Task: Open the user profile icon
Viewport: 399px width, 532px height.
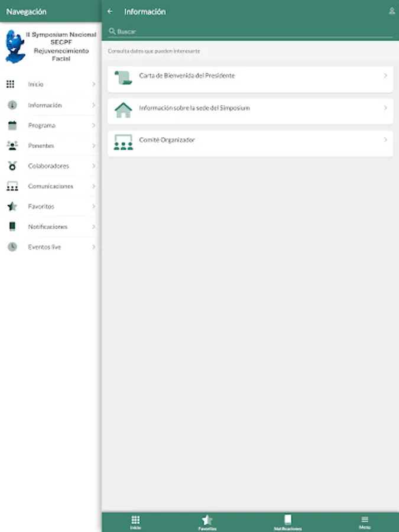Action: coord(392,11)
